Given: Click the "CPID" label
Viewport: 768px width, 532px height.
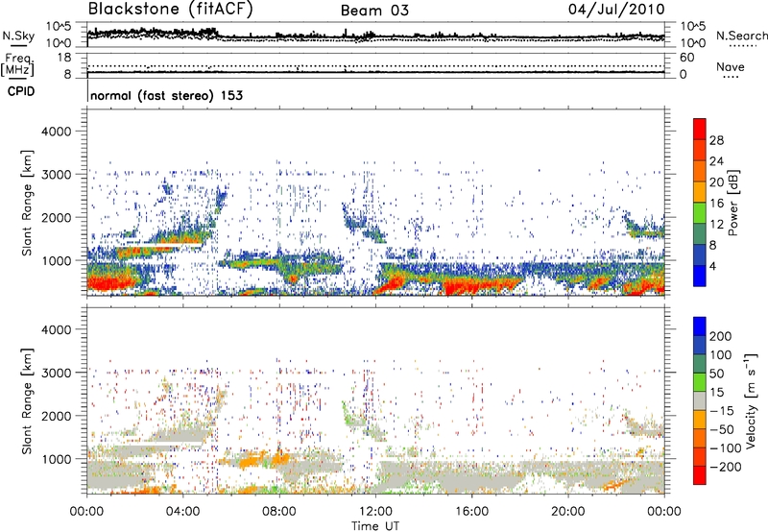Looking at the screenshot, I should click(x=21, y=91).
